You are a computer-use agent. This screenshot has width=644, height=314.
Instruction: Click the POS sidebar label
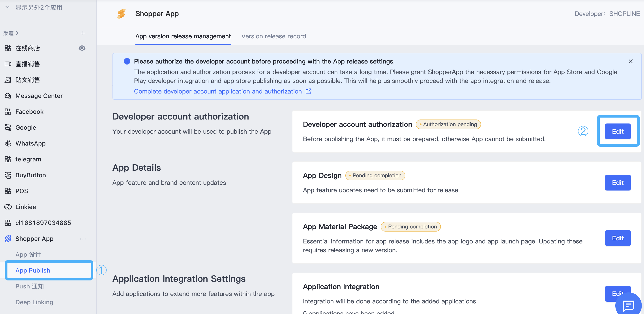(22, 191)
